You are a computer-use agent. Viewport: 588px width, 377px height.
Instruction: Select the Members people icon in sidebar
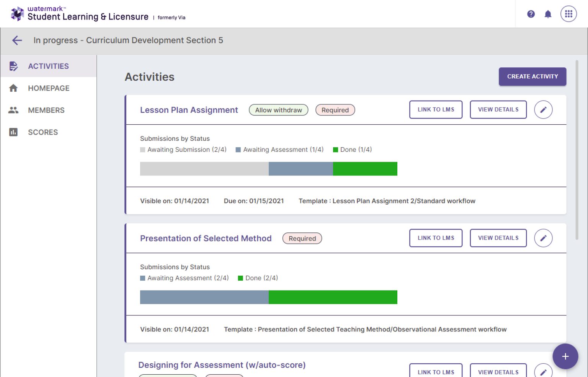pyautogui.click(x=13, y=110)
